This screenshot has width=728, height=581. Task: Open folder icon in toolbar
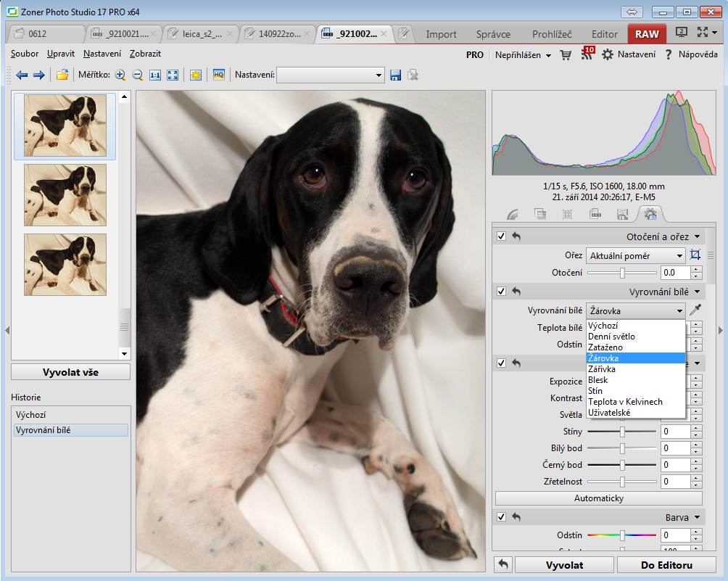62,75
